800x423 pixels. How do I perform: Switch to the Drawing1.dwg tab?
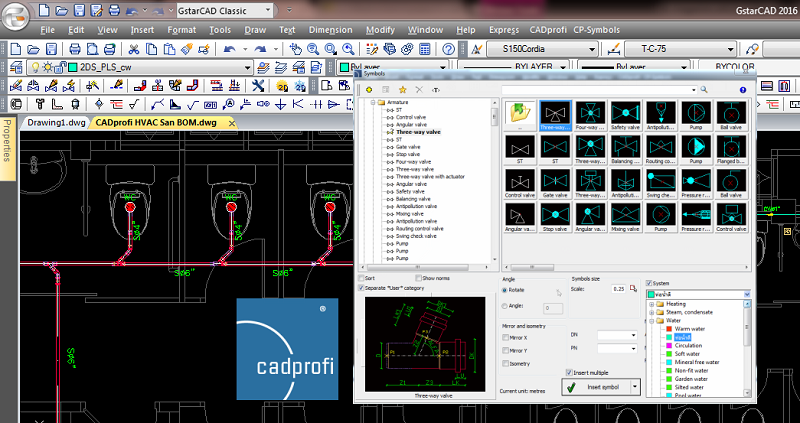click(57, 122)
